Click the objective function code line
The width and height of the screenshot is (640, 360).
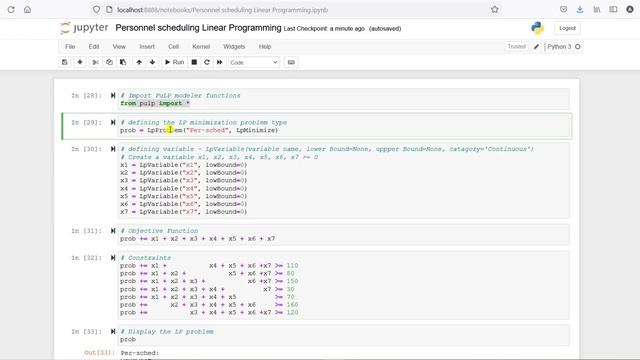click(198, 239)
